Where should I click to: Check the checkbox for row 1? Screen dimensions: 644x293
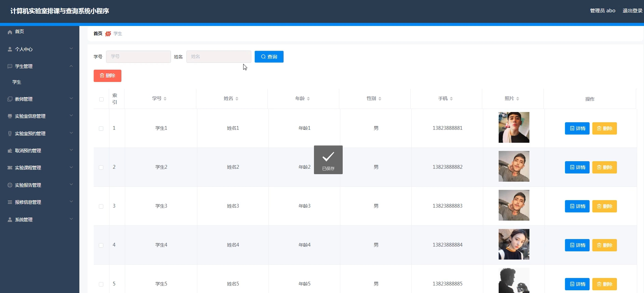101,129
